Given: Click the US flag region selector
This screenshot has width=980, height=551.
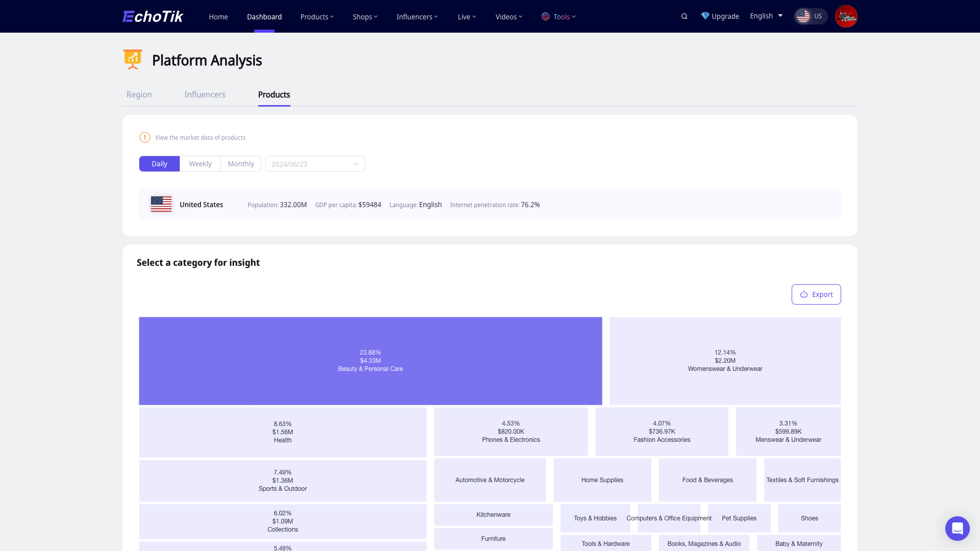Looking at the screenshot, I should 811,16.
